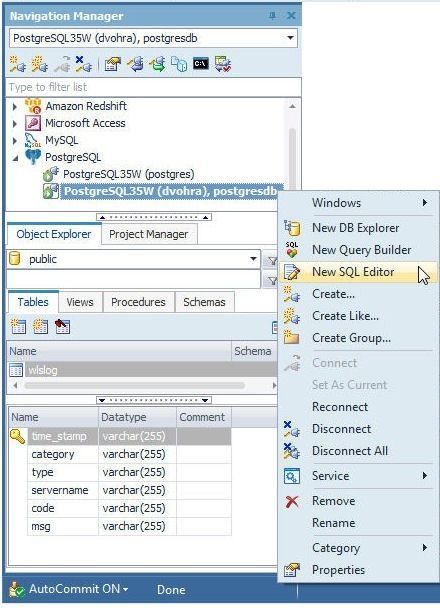440x608 pixels.
Task: Collapse the PostgreSQL tree node
Action: pyautogui.click(x=16, y=158)
